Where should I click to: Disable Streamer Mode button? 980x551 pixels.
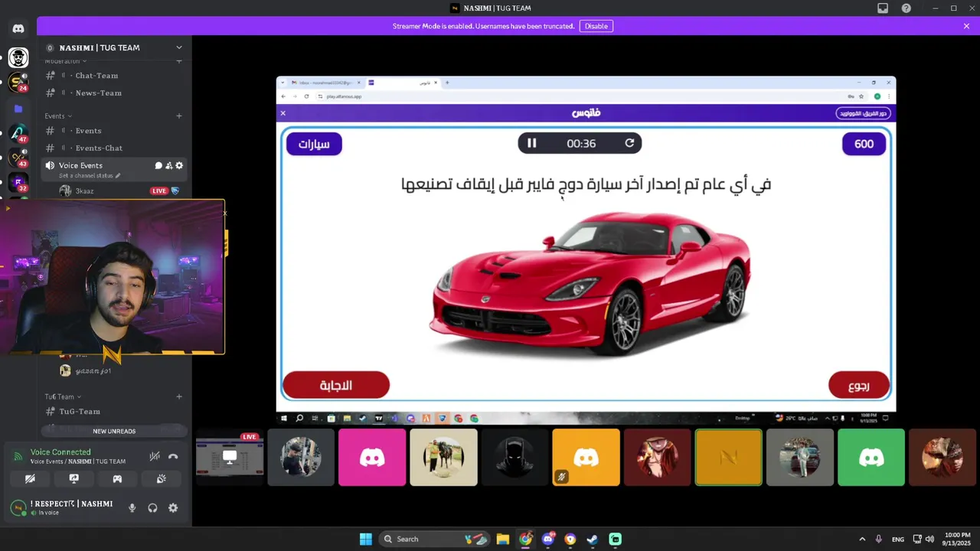click(596, 26)
